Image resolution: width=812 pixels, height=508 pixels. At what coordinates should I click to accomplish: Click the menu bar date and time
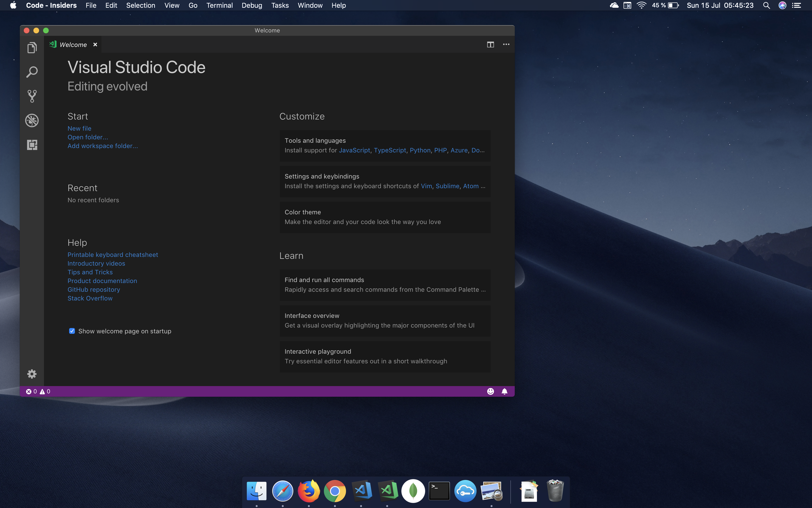[x=720, y=5]
